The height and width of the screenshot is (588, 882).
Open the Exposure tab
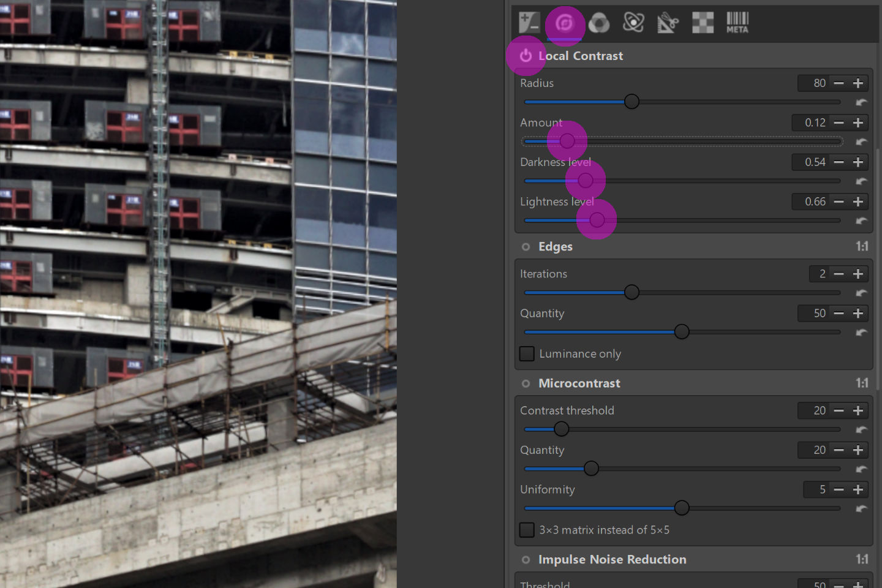tap(529, 23)
